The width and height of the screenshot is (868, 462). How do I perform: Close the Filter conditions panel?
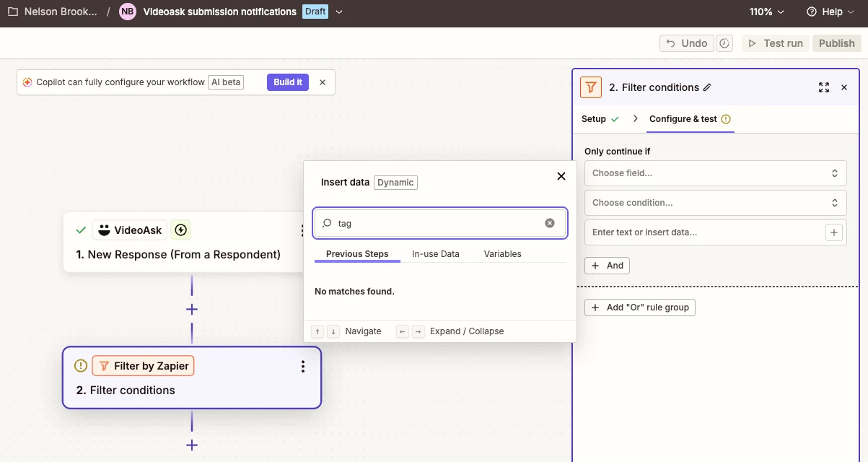(x=844, y=87)
